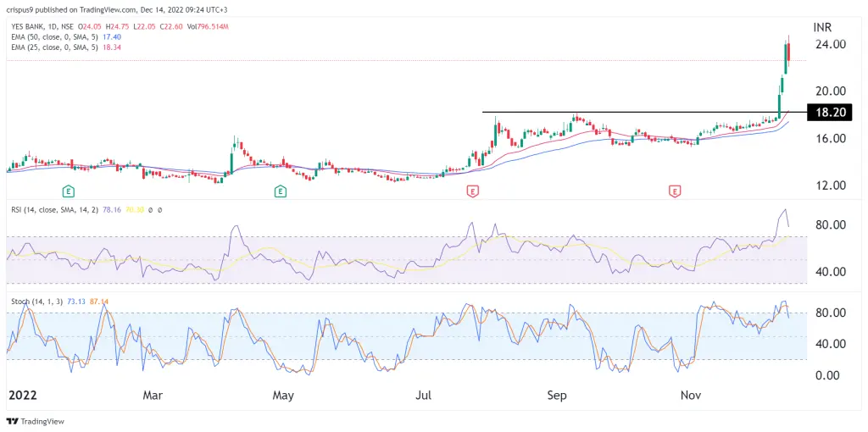868x432 pixels.
Task: Click the green earnings E marker near February
Action: (x=68, y=192)
